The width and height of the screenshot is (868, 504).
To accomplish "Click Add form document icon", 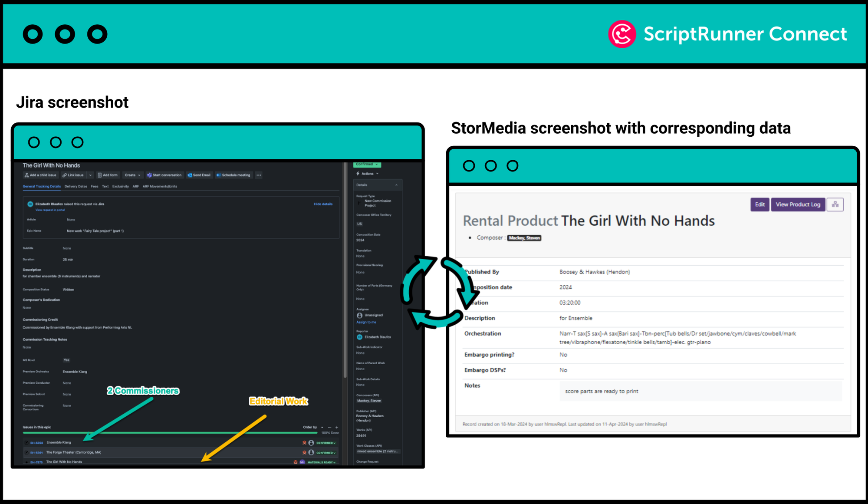I will pyautogui.click(x=100, y=175).
